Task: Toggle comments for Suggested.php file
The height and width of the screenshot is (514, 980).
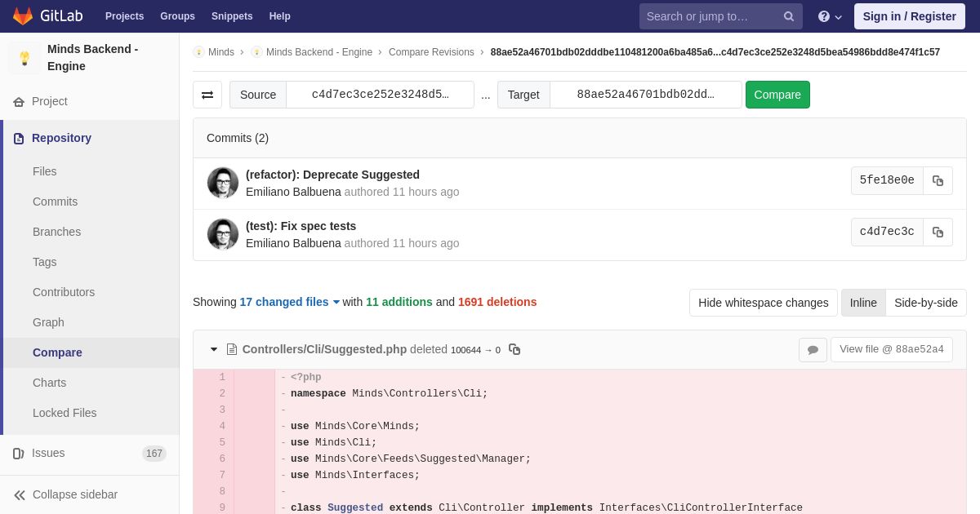Action: point(813,349)
